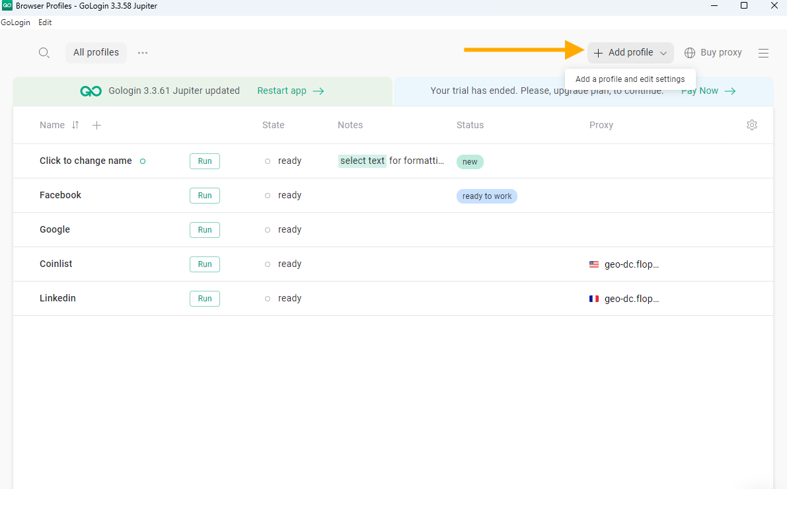This screenshot has height=532, width=787.
Task: Click Restart app link
Action: click(281, 91)
